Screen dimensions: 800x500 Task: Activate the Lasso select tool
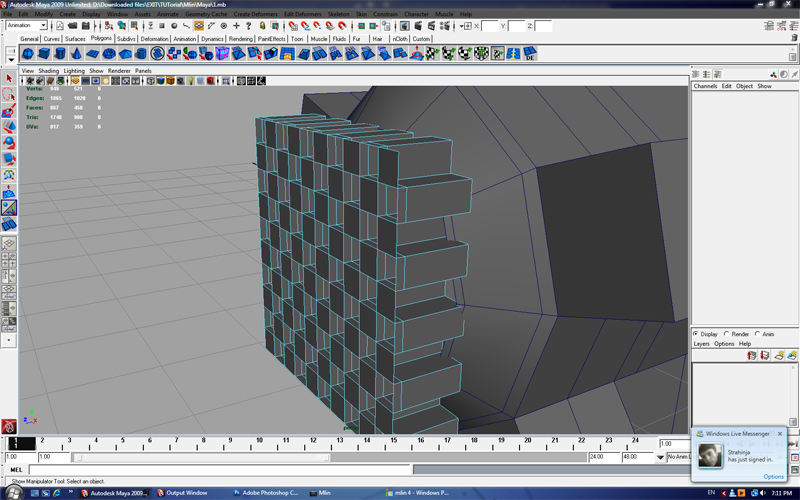tap(9, 95)
